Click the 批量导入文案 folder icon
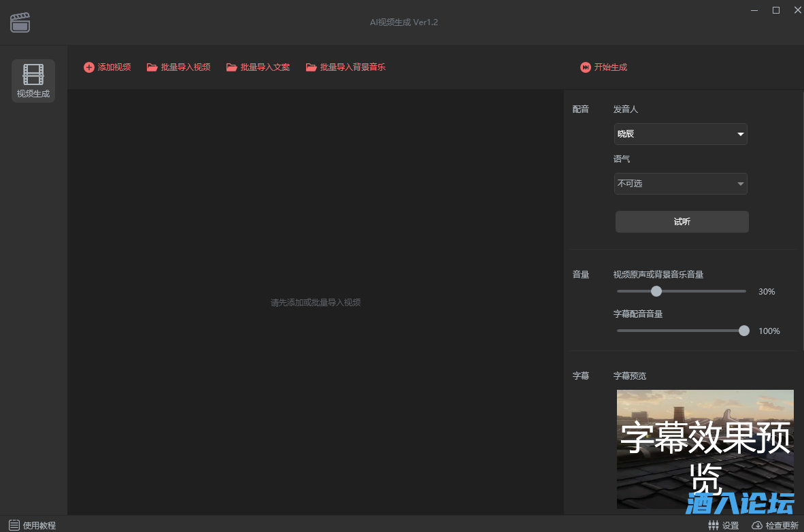Viewport: 804px width, 532px height. tap(232, 67)
